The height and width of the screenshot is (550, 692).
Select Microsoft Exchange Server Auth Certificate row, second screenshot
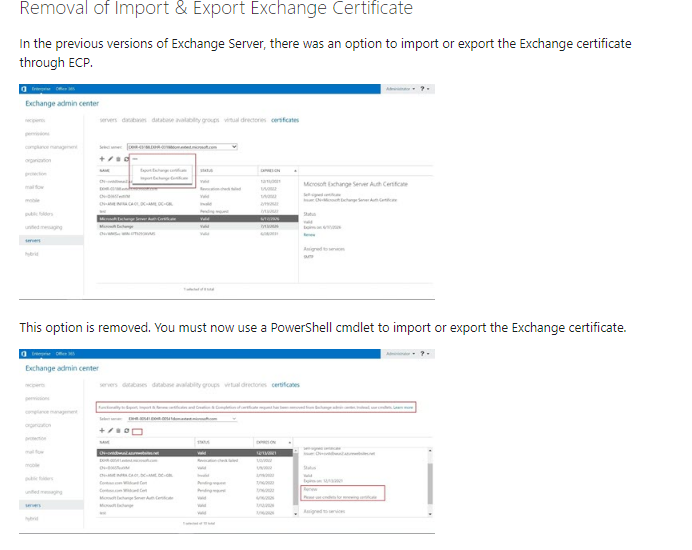click(x=195, y=498)
